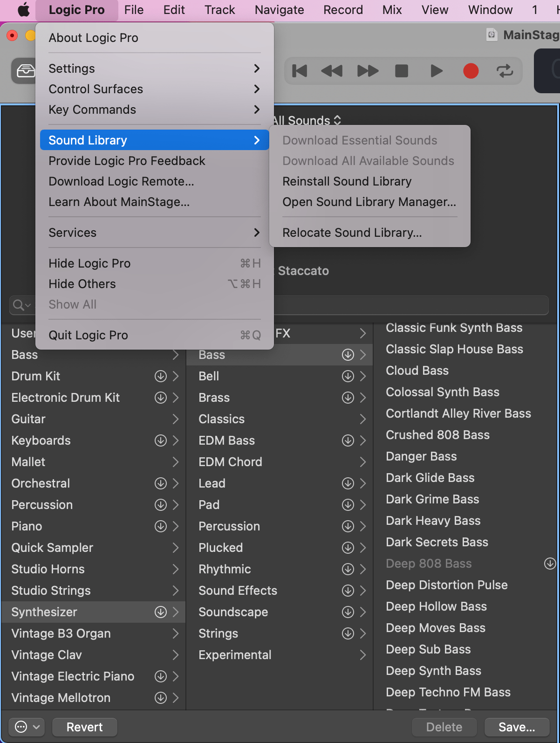The height and width of the screenshot is (743, 560).
Task: Select the Vintage B3 Organ category
Action: 93,633
